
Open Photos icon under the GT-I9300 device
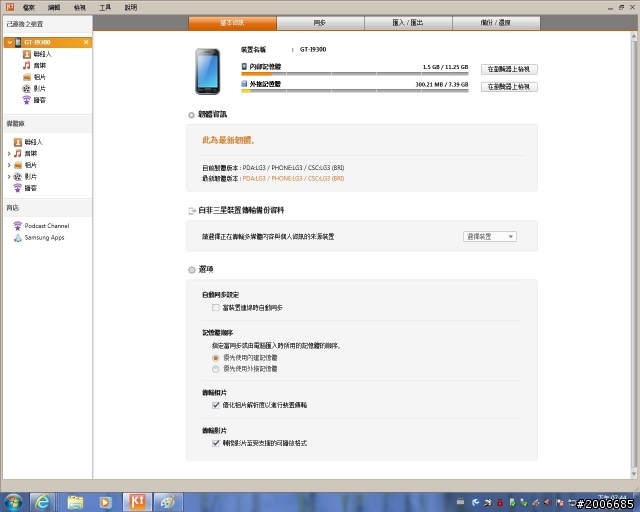[27, 77]
